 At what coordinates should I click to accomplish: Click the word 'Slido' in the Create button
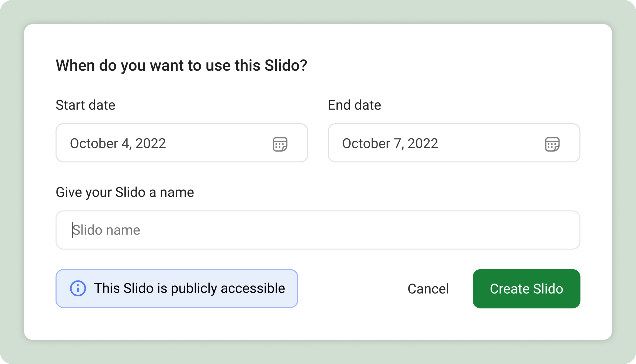(x=548, y=289)
